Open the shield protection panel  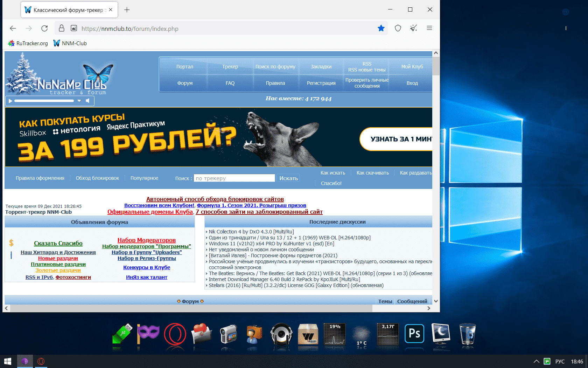[398, 28]
